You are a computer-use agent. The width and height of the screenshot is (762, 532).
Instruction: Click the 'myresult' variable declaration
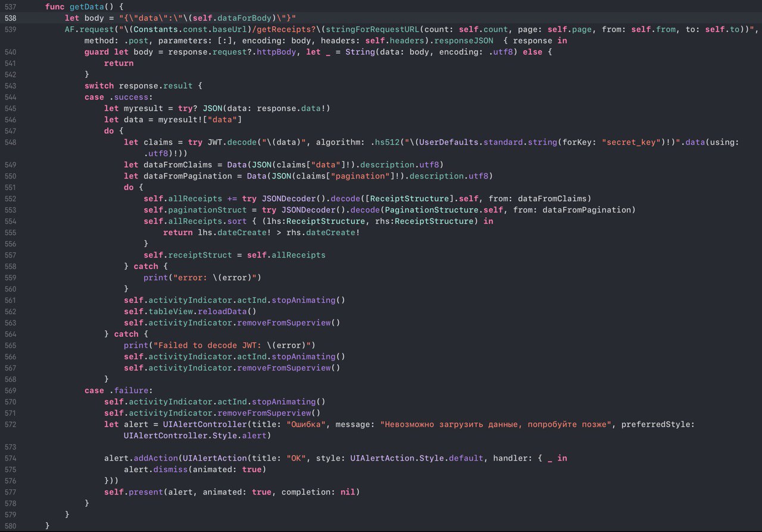pyautogui.click(x=143, y=108)
